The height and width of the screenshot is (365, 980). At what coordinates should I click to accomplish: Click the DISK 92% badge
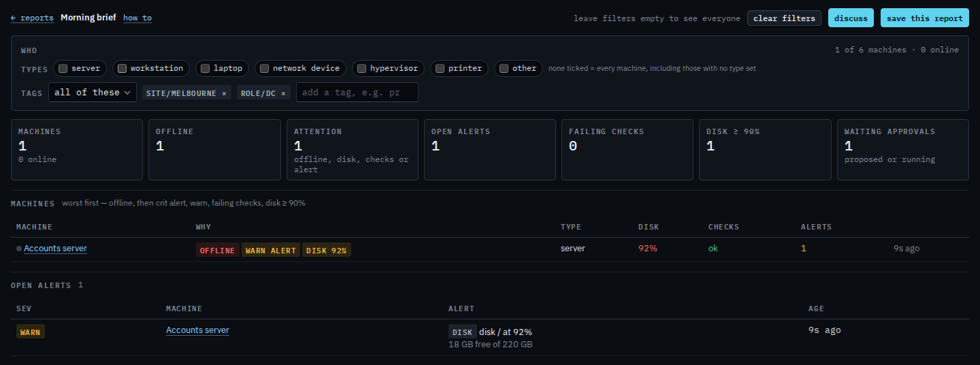327,251
